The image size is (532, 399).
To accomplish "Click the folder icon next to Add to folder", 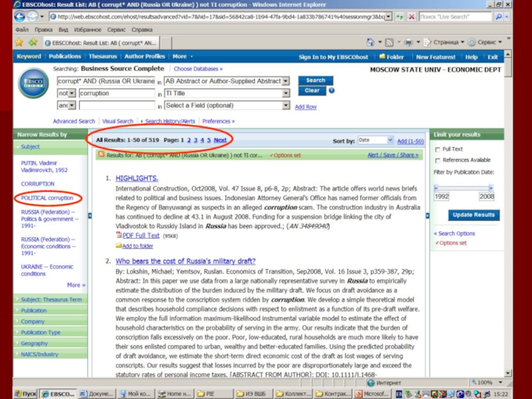I will [x=118, y=245].
